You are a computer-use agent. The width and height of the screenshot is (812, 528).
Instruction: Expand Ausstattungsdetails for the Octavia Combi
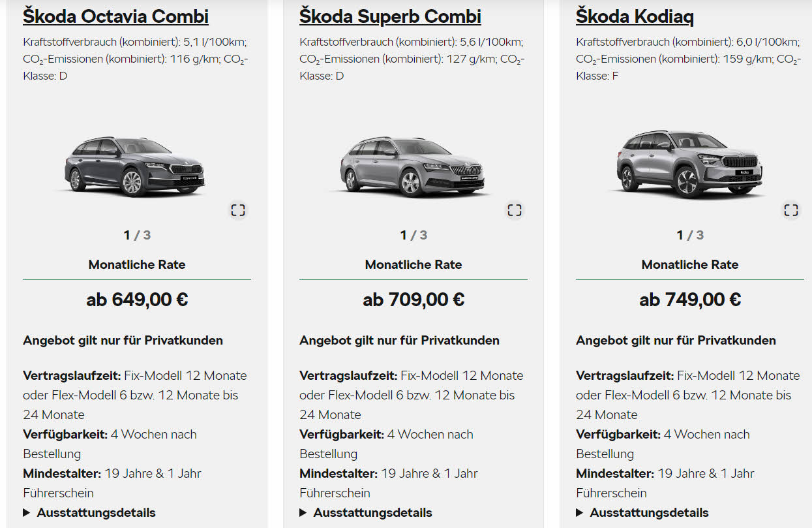(x=89, y=512)
